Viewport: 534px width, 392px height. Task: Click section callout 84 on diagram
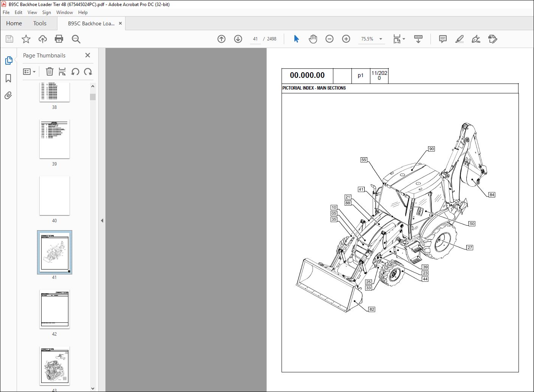point(492,195)
